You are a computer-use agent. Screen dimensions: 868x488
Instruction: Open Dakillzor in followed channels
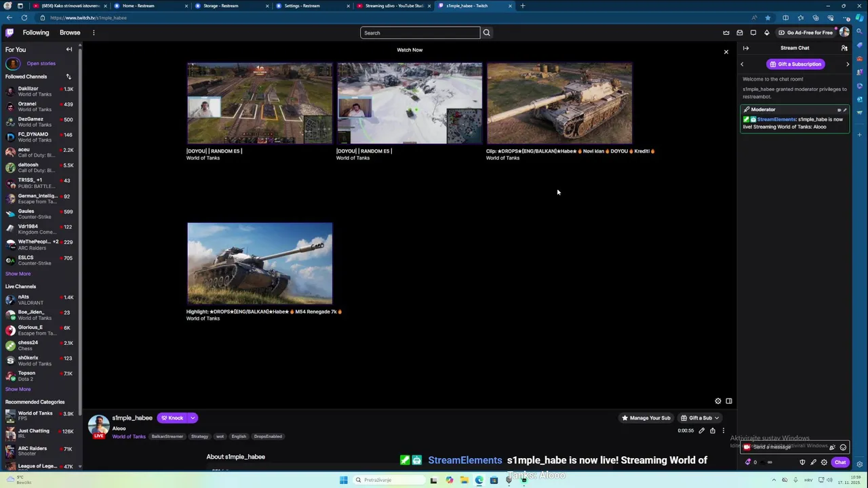click(x=40, y=91)
